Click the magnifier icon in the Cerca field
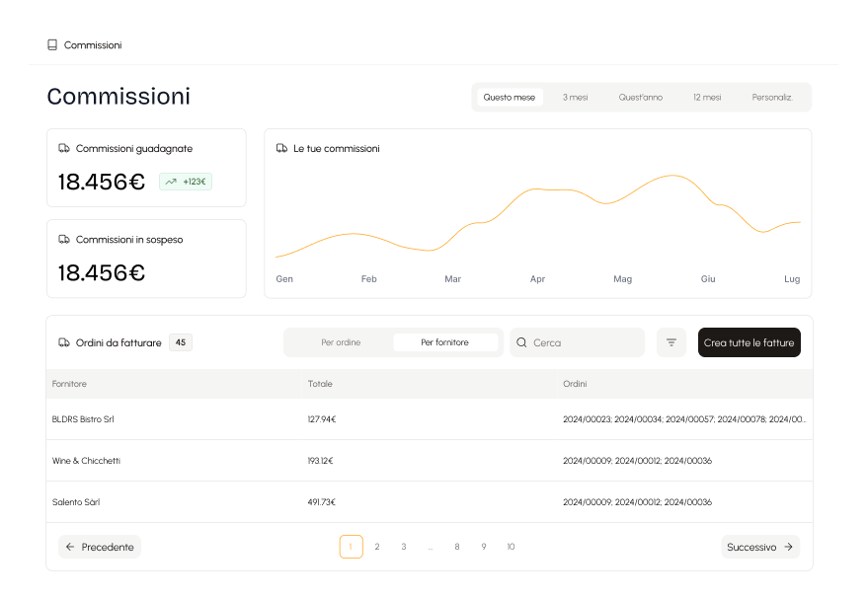868x598 pixels. click(x=520, y=341)
